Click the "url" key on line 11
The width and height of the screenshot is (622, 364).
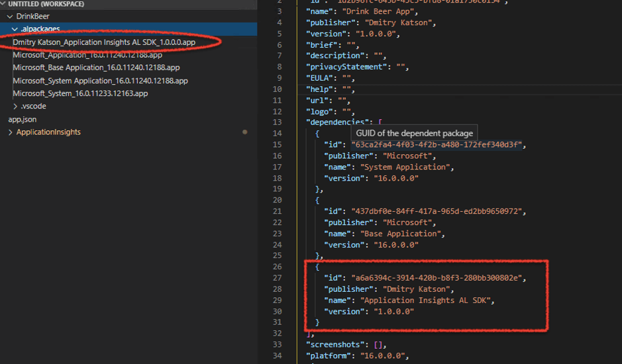(317, 101)
